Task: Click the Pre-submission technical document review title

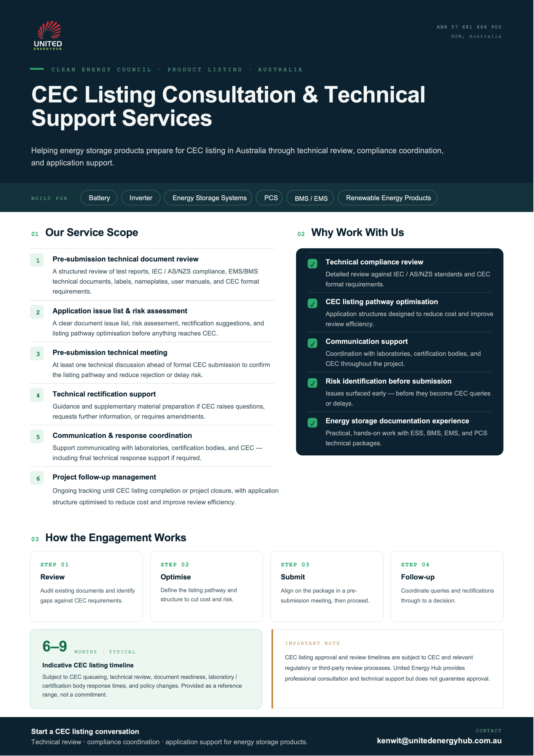Action: (125, 259)
